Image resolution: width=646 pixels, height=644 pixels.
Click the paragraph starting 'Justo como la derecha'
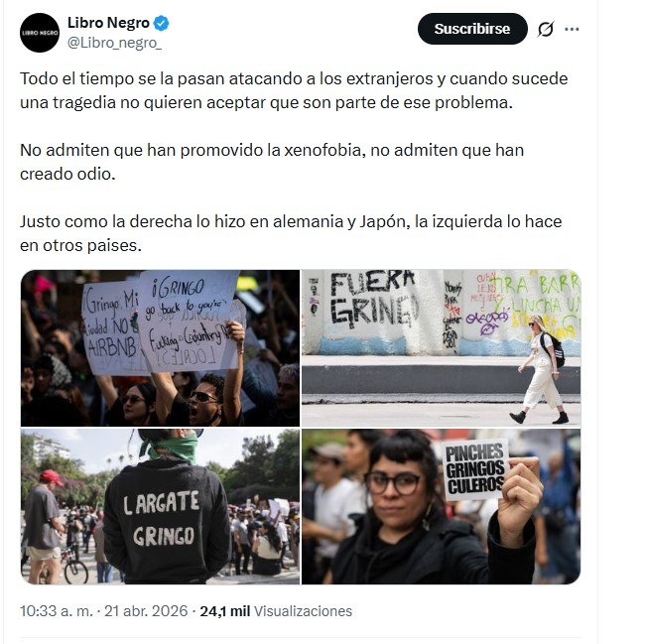(291, 233)
